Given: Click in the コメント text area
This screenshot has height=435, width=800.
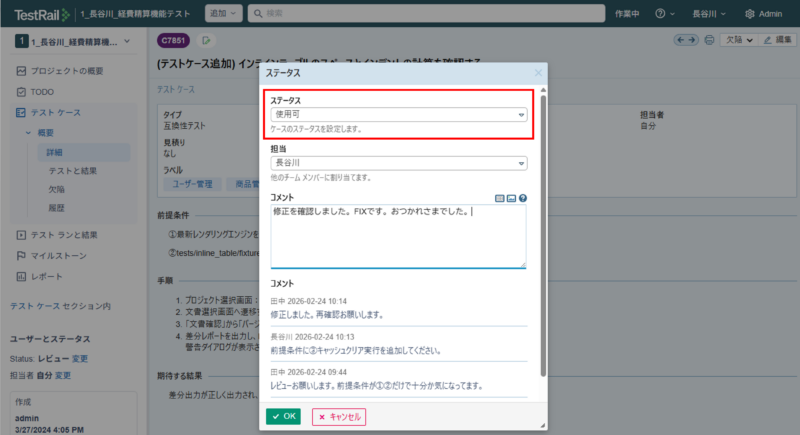Looking at the screenshot, I should point(398,236).
